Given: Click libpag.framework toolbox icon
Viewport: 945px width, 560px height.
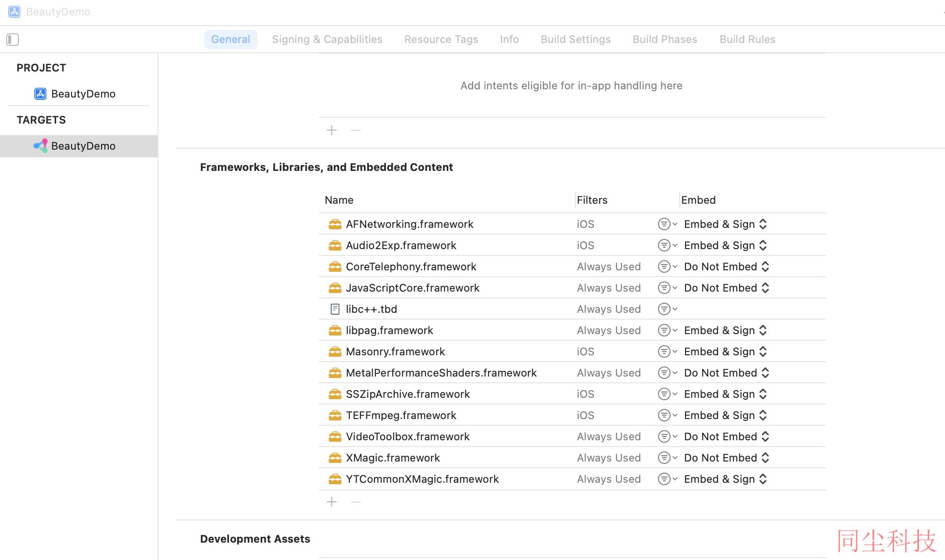Looking at the screenshot, I should pyautogui.click(x=335, y=330).
